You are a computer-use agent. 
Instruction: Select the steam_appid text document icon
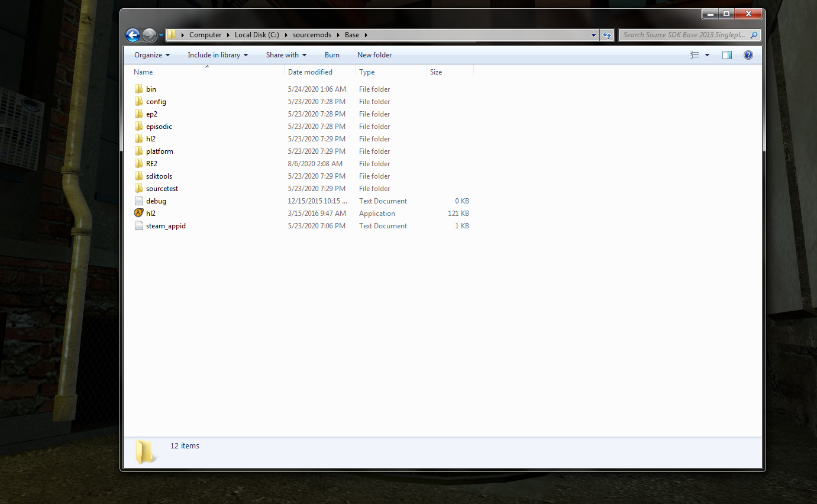[x=139, y=225]
